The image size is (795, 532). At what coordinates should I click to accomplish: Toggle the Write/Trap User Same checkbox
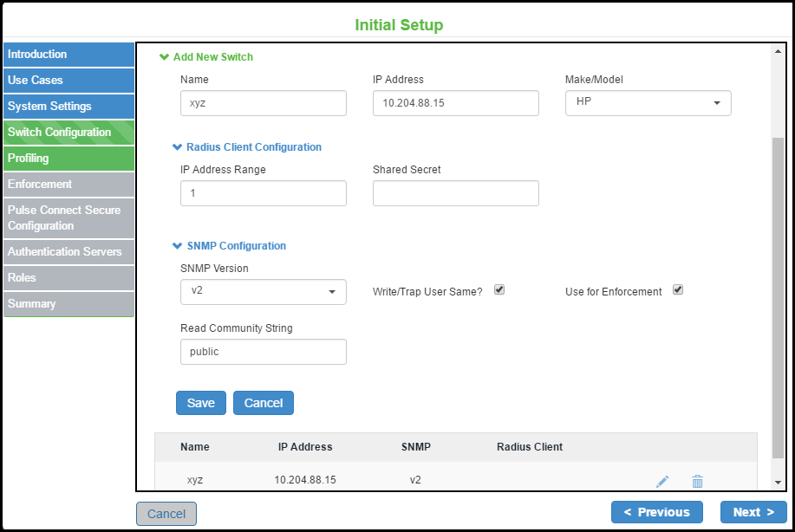coord(499,289)
